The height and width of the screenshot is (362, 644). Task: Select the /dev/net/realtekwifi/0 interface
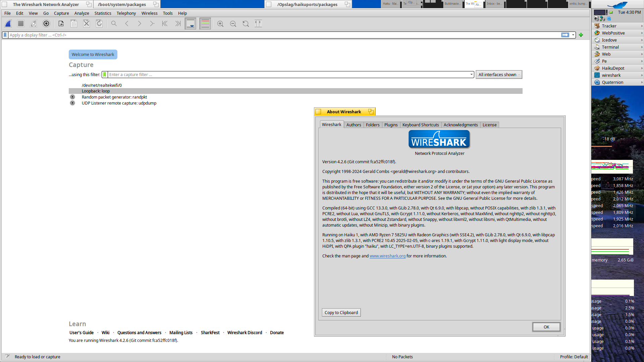(x=102, y=85)
